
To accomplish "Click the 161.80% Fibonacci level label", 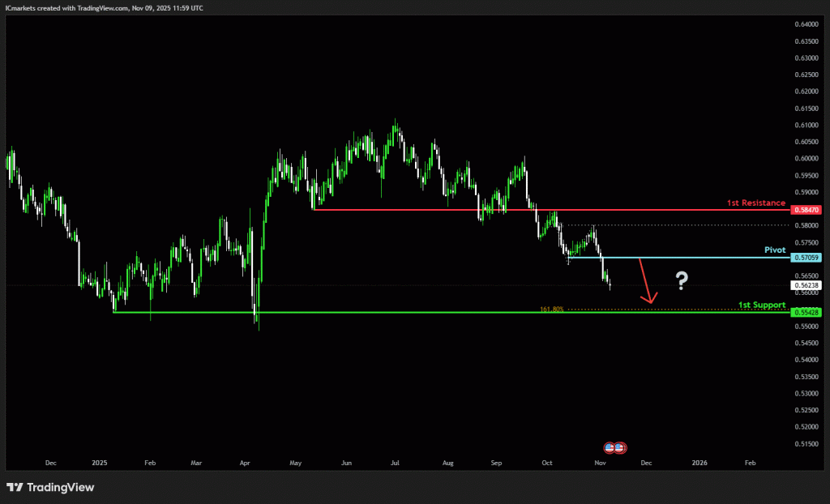I will click(551, 309).
